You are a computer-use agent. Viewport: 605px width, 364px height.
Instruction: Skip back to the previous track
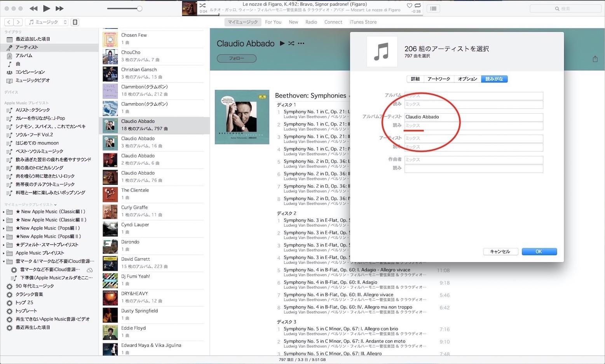tap(34, 8)
